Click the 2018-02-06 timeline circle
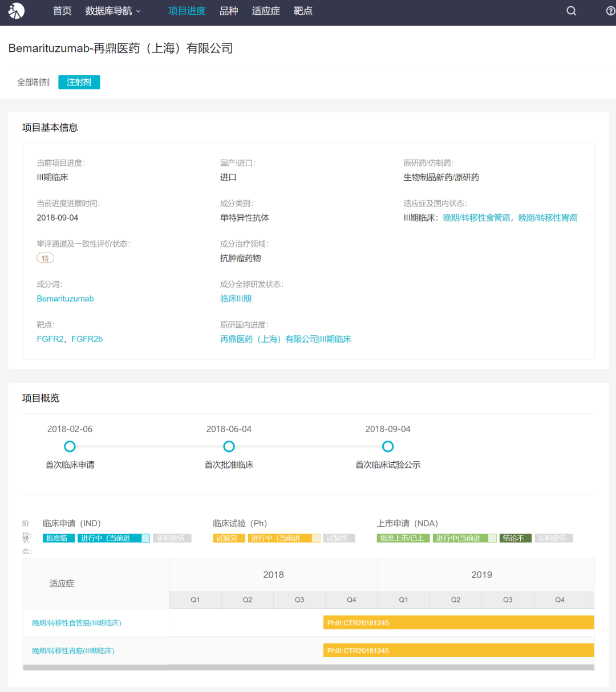616x692 pixels. click(x=70, y=446)
